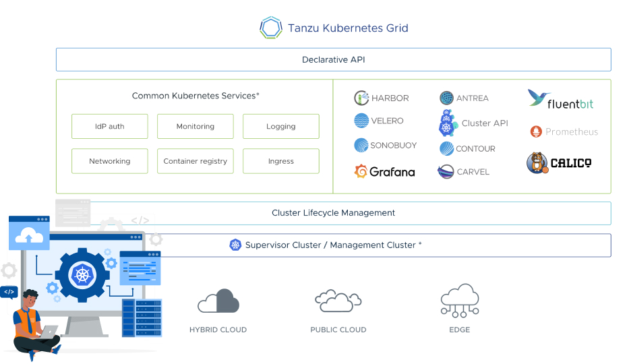Image resolution: width=627 pixels, height=364 pixels.
Task: Select the Networking service box
Action: point(110,161)
